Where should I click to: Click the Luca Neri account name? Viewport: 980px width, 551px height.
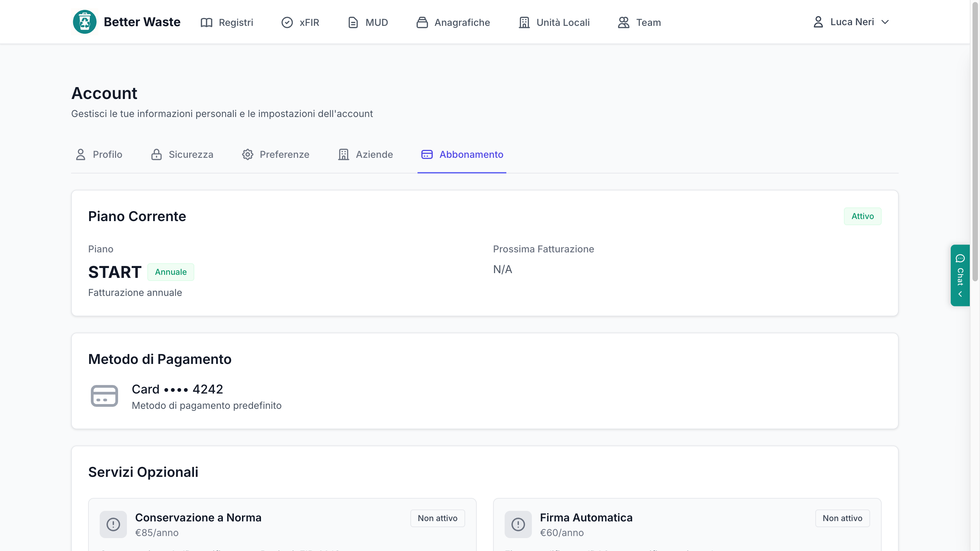tap(852, 22)
